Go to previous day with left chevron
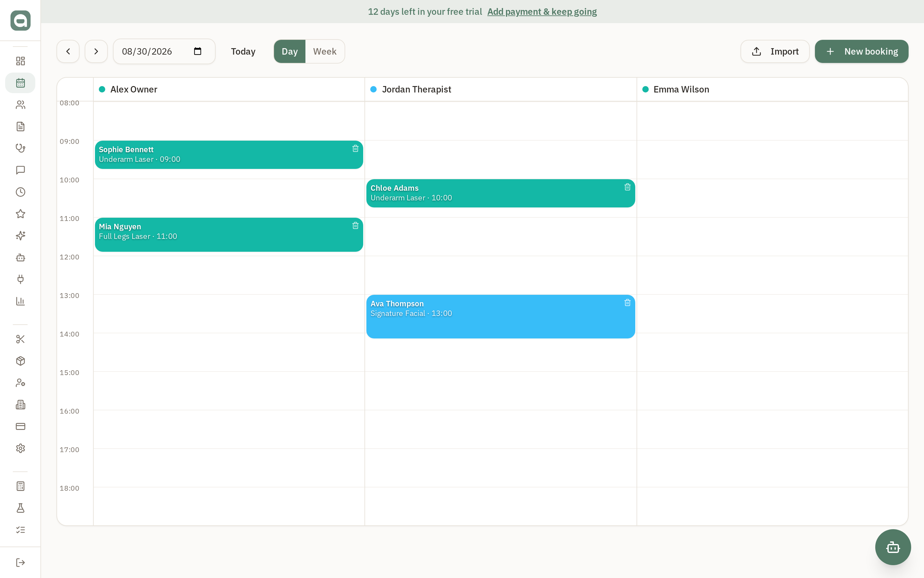The height and width of the screenshot is (578, 924). (68, 51)
